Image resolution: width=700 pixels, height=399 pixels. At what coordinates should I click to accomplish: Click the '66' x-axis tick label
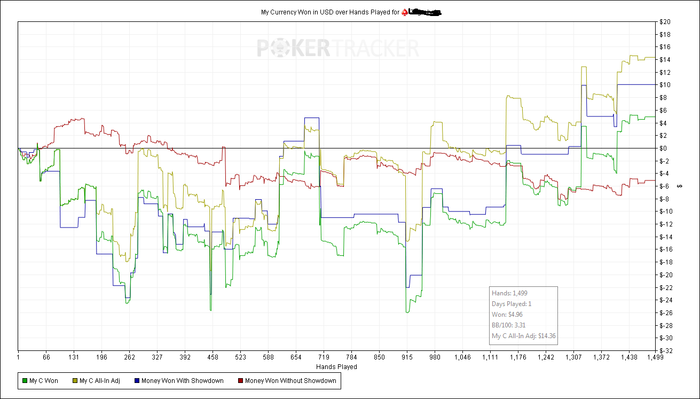tap(46, 357)
